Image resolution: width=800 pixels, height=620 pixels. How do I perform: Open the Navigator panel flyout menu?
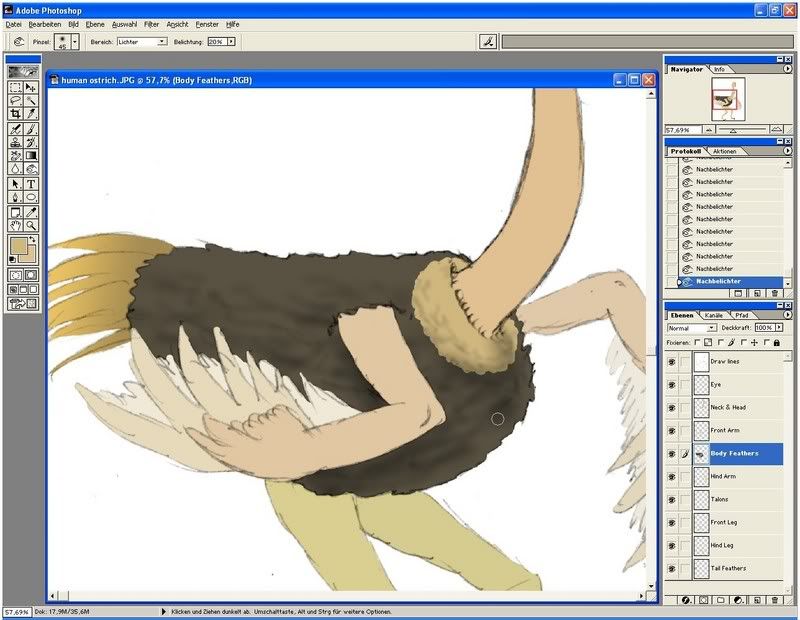787,69
